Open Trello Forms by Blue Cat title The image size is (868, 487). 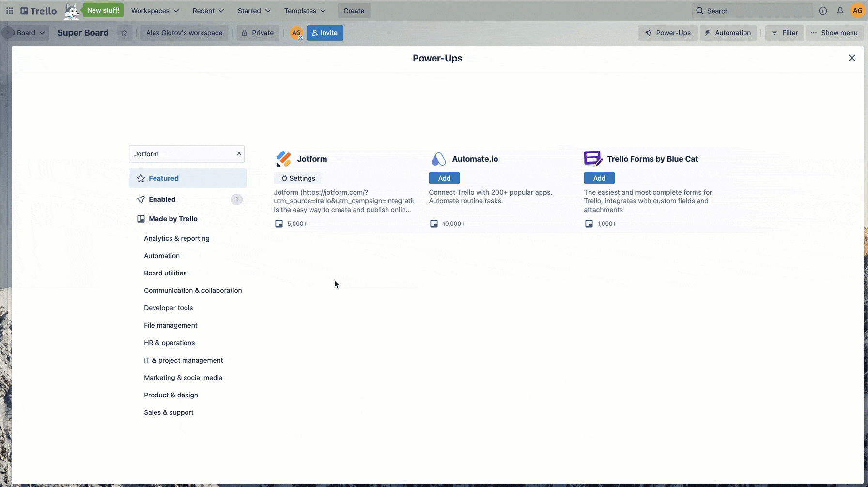coord(652,159)
